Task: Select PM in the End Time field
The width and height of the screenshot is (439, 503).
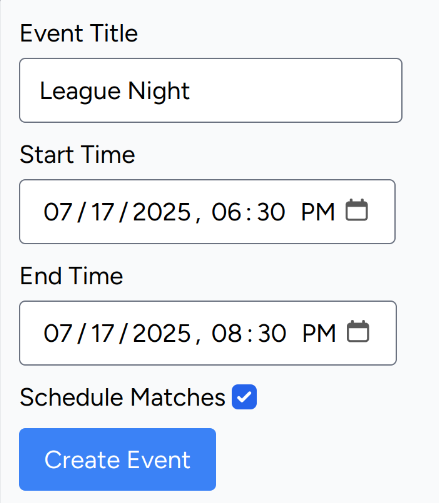Action: point(319,333)
